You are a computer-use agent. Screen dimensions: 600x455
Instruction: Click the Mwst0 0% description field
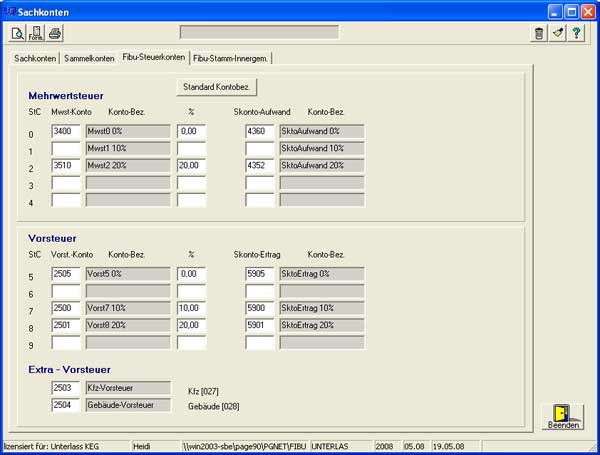128,131
